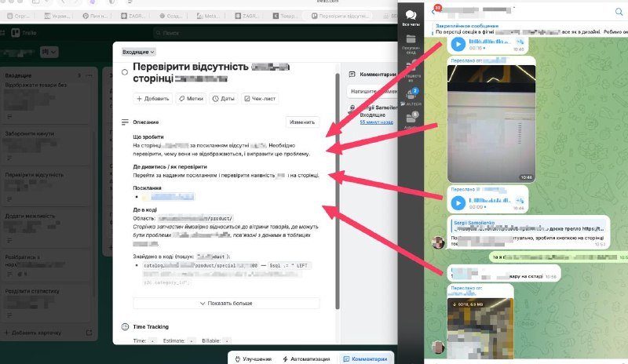Add a Чек-лист checklist to the card
Viewport: 628px width, 364px height.
click(x=260, y=99)
